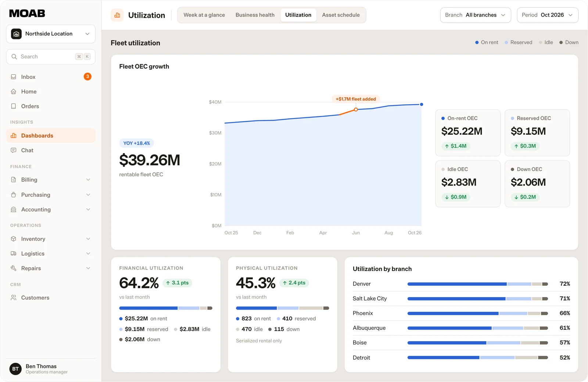
Task: Toggle the Down legend series
Action: click(569, 43)
